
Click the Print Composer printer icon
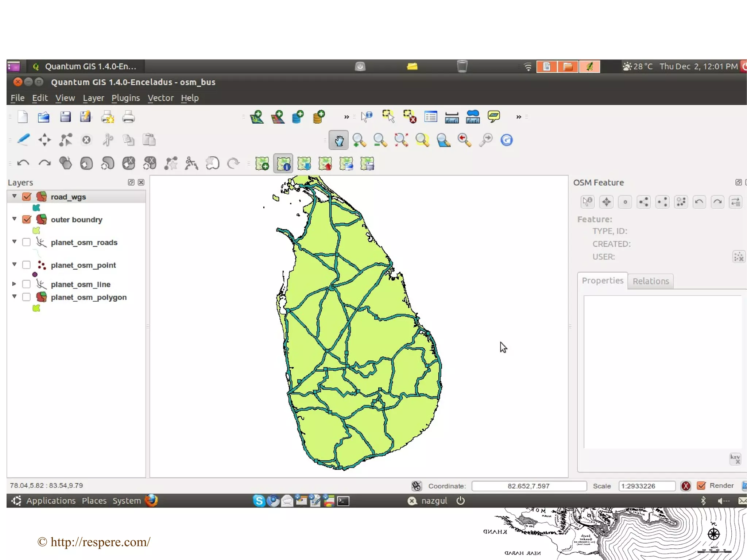128,117
